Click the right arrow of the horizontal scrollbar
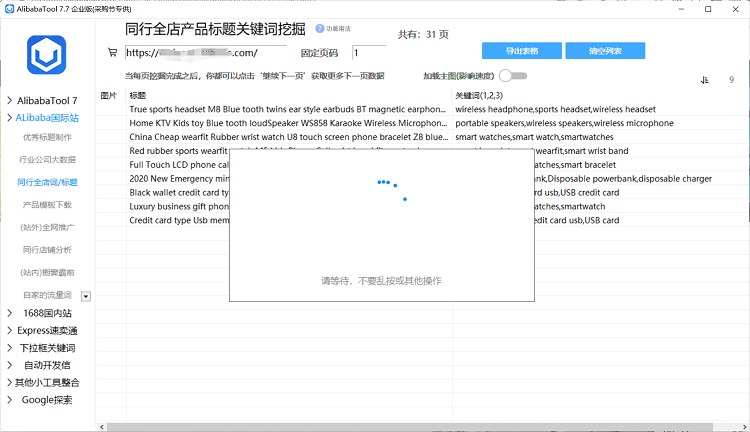This screenshot has height=432, width=750. pyautogui.click(x=745, y=427)
